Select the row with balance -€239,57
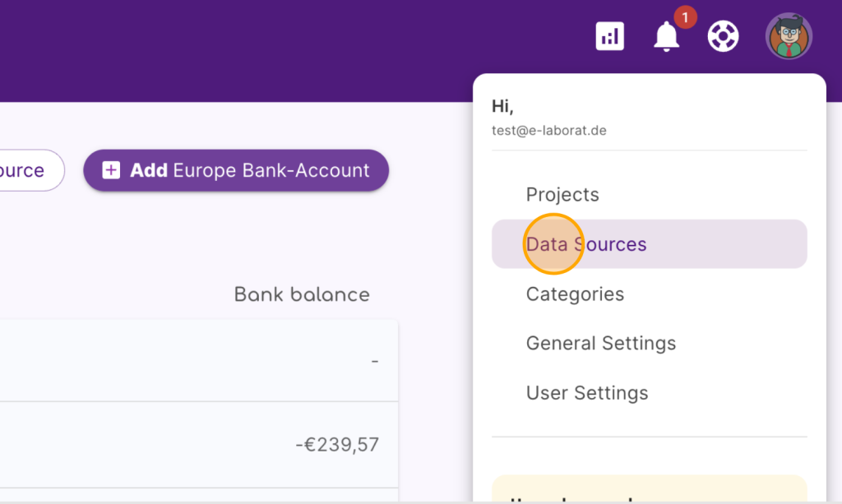Screen dimensions: 842x504 pyautogui.click(x=197, y=445)
